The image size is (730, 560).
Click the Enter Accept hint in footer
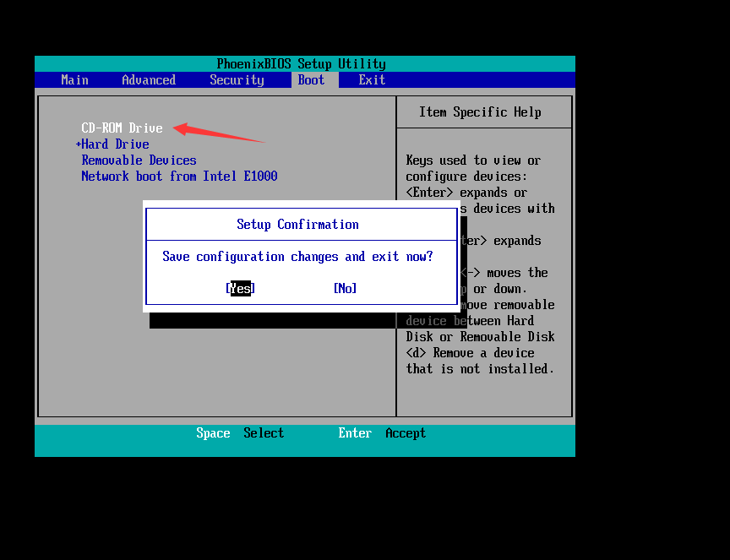(382, 433)
